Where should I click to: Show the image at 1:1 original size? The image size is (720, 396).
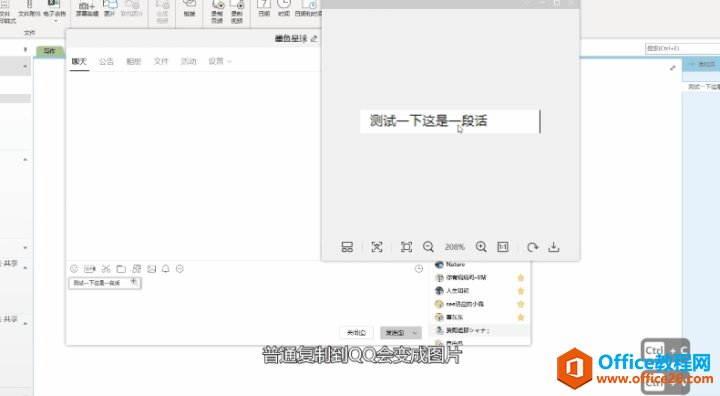click(503, 247)
